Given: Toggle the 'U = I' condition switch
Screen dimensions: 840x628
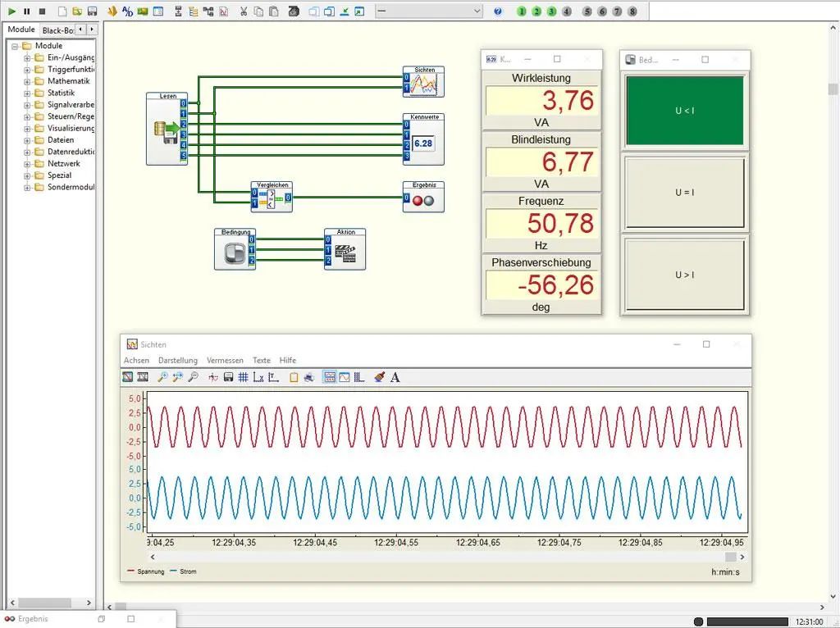Looking at the screenshot, I should click(x=685, y=193).
